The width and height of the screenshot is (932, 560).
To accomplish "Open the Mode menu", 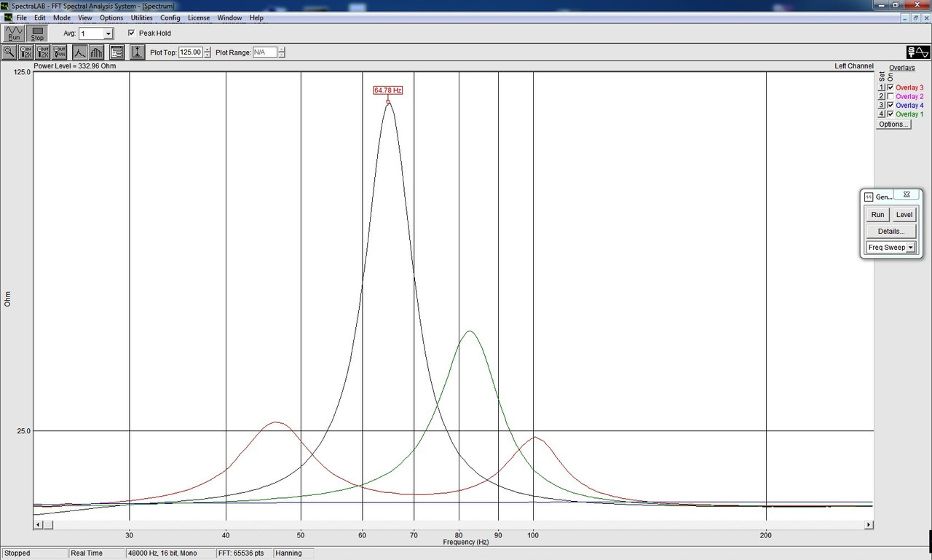I will 62,17.
